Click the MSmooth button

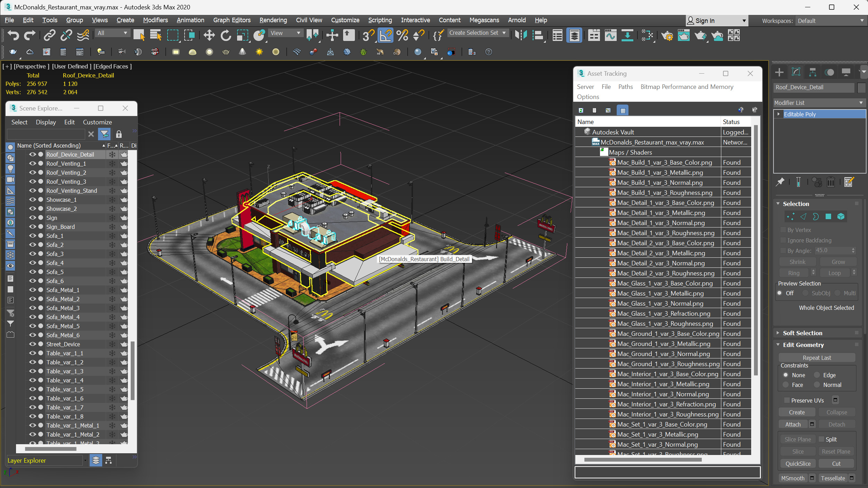[793, 478]
